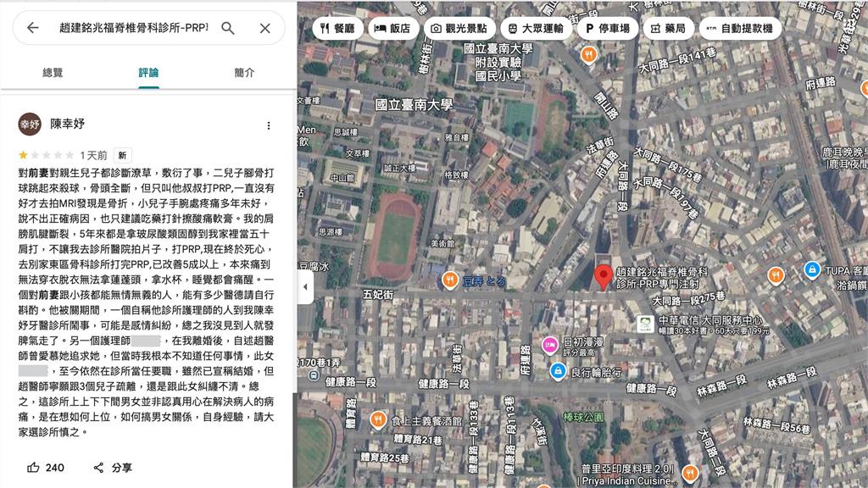This screenshot has width=868, height=488.
Task: Open the 日初漫漫 pink hotel marker
Action: [x=549, y=345]
